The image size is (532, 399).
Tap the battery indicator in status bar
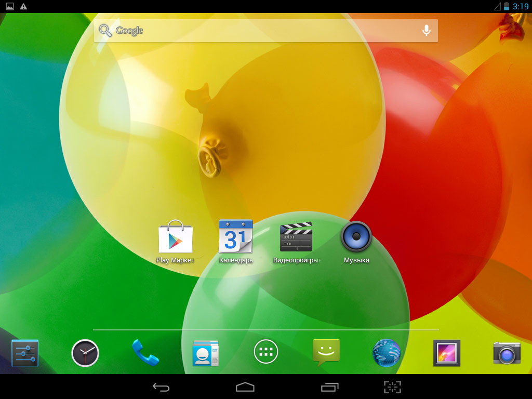(506, 6)
